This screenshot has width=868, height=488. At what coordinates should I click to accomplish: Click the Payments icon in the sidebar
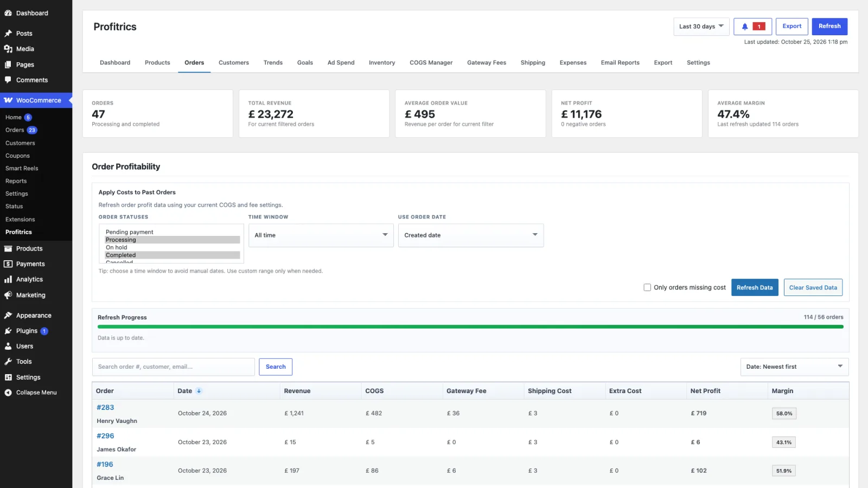tap(8, 264)
